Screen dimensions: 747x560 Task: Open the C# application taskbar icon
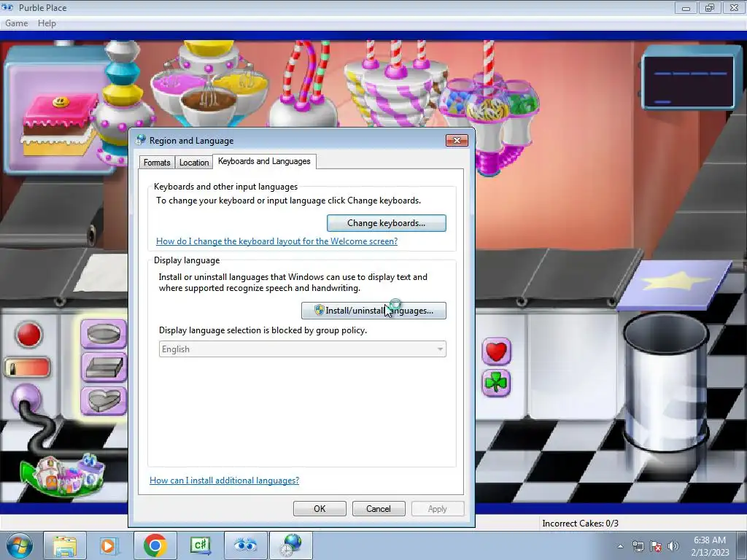201,545
